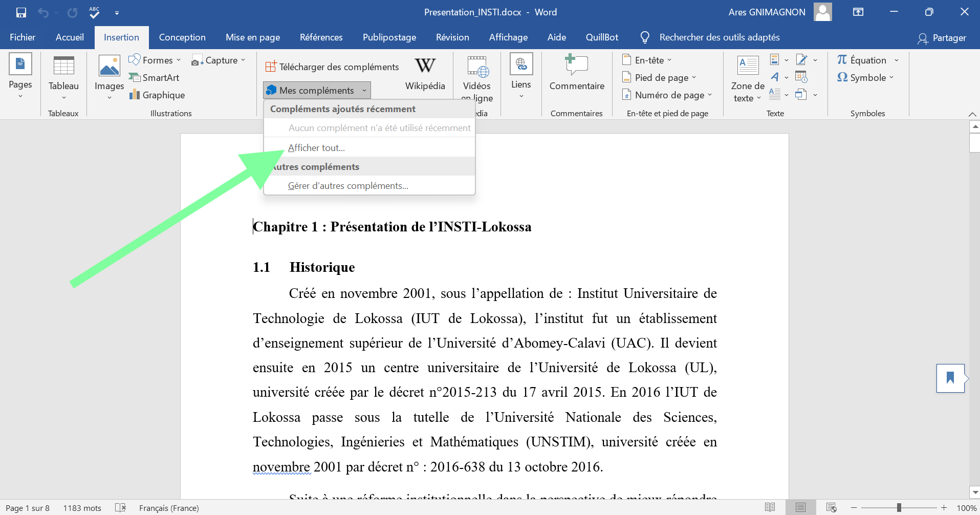The image size is (980, 515).
Task: Open the Équation dropdown arrow
Action: (x=897, y=60)
